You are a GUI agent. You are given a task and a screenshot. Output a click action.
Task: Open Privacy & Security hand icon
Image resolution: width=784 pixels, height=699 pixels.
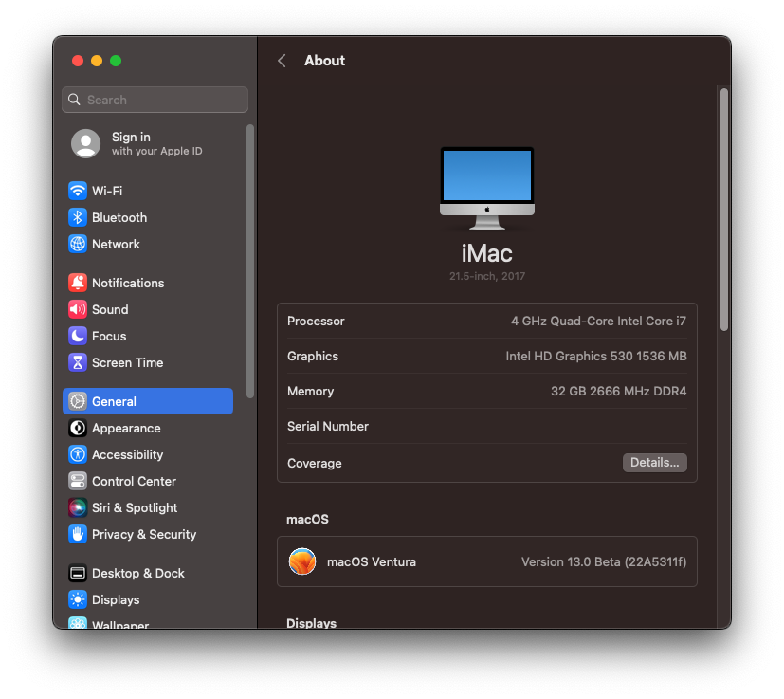(78, 534)
